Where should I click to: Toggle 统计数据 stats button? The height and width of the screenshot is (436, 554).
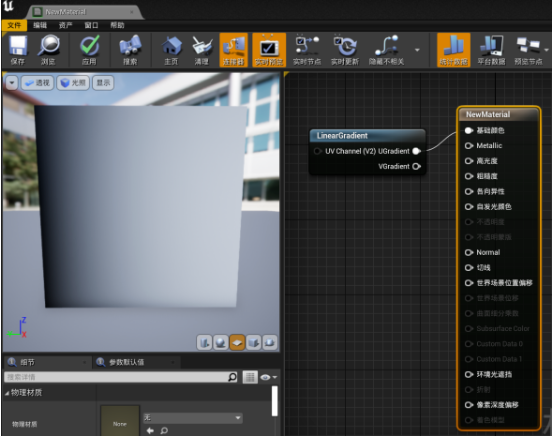coord(454,50)
